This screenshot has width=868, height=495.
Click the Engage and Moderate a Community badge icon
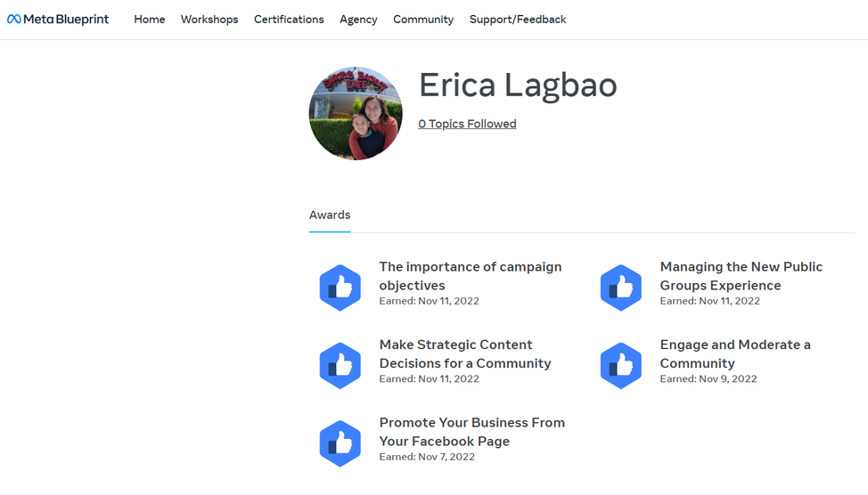[620, 365]
